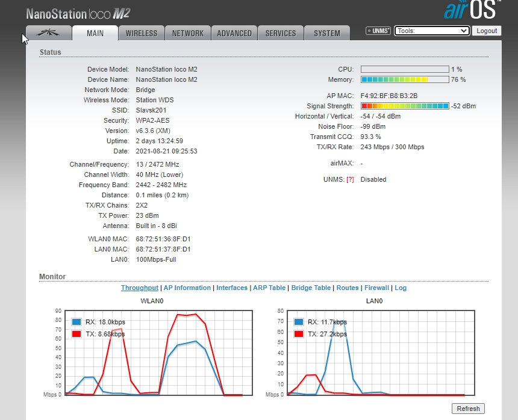Click the LAN0 throughput graph
The image size is (518, 420).
point(381,353)
